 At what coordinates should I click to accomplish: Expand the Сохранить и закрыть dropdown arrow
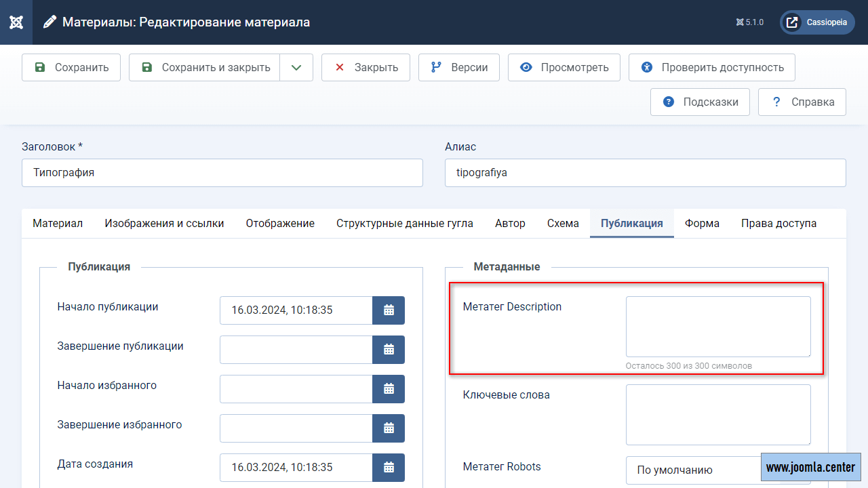coord(296,68)
